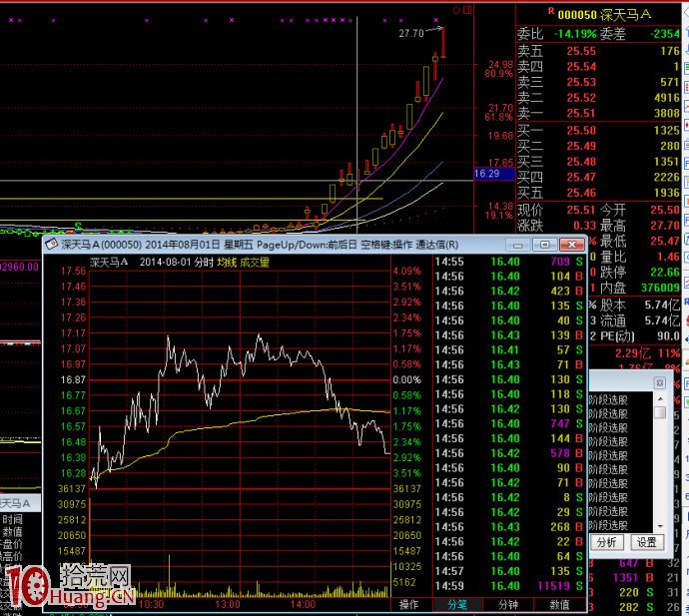Click the PE(动) 90.0 field
Screen dimensions: 689x616
(x=640, y=336)
